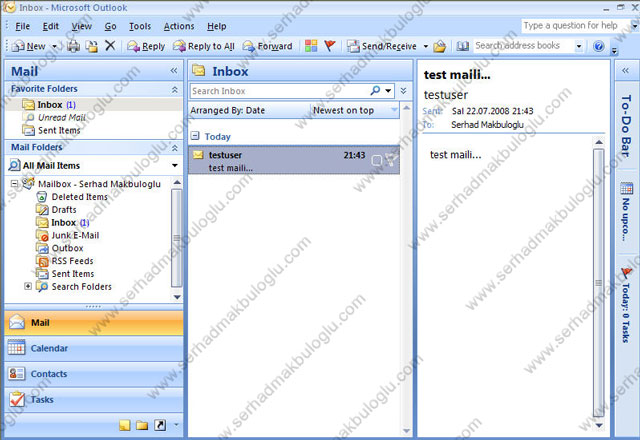640x440 pixels.
Task: Click the Move to Folder icon
Action: [92, 46]
